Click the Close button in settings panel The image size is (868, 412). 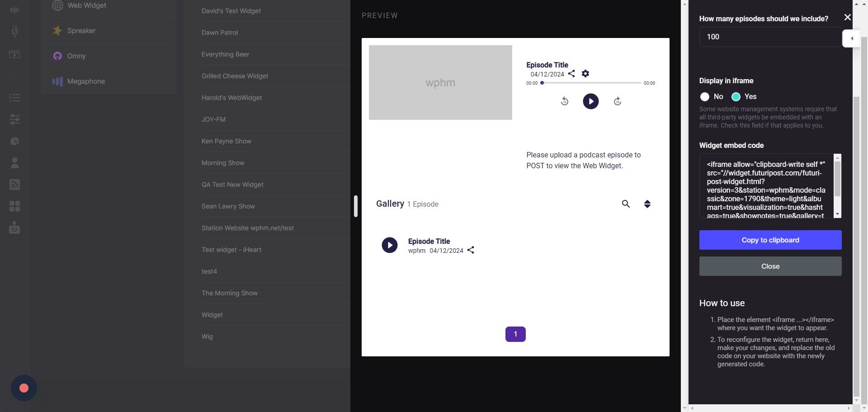(770, 266)
